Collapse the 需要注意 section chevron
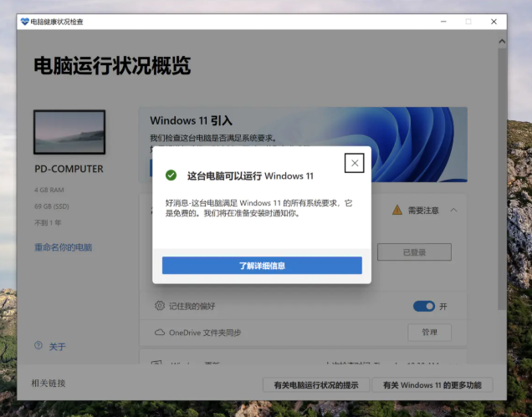Viewport: 532px width, 417px height. pos(453,211)
